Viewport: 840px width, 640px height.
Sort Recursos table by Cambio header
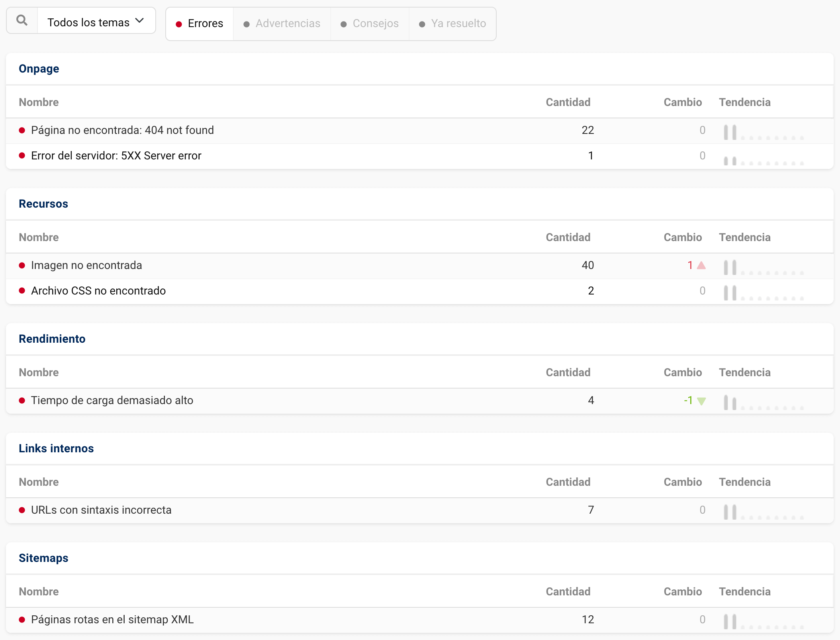682,238
